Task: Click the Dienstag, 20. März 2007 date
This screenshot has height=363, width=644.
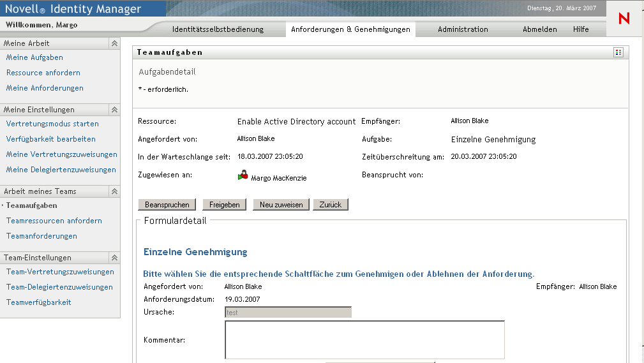Action: [x=562, y=8]
